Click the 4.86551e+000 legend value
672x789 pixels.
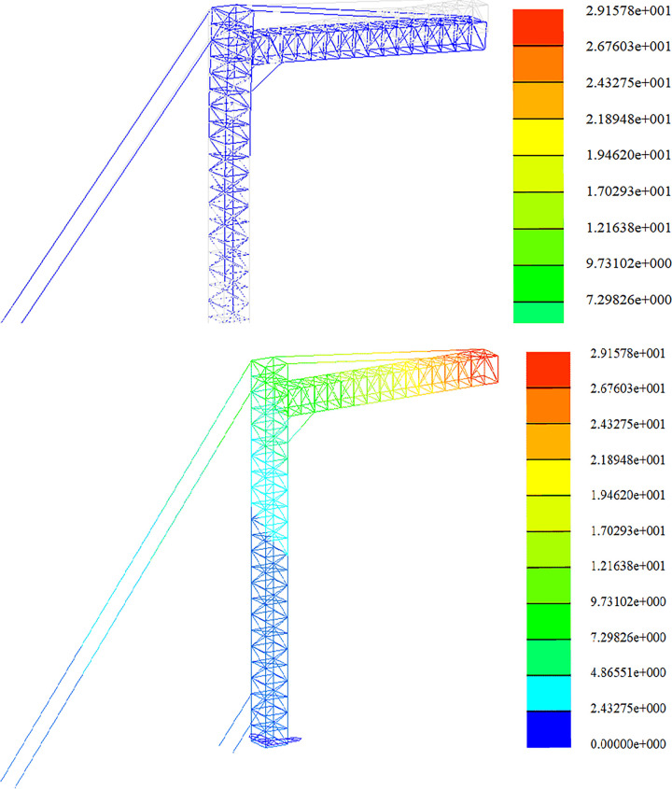click(x=628, y=672)
